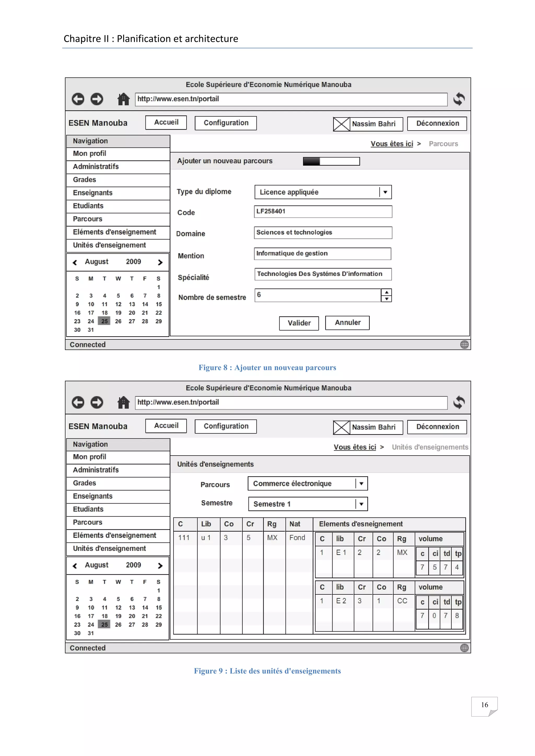Click the globe icon in top status bar

click(464, 344)
